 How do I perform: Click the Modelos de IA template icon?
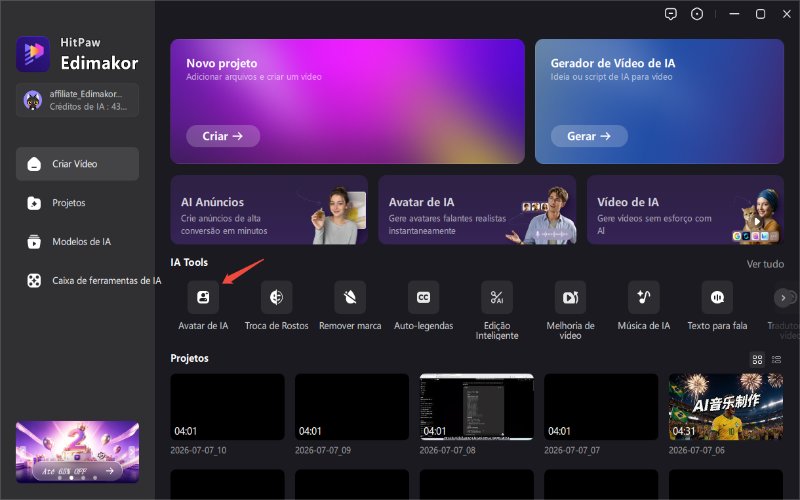coord(34,241)
